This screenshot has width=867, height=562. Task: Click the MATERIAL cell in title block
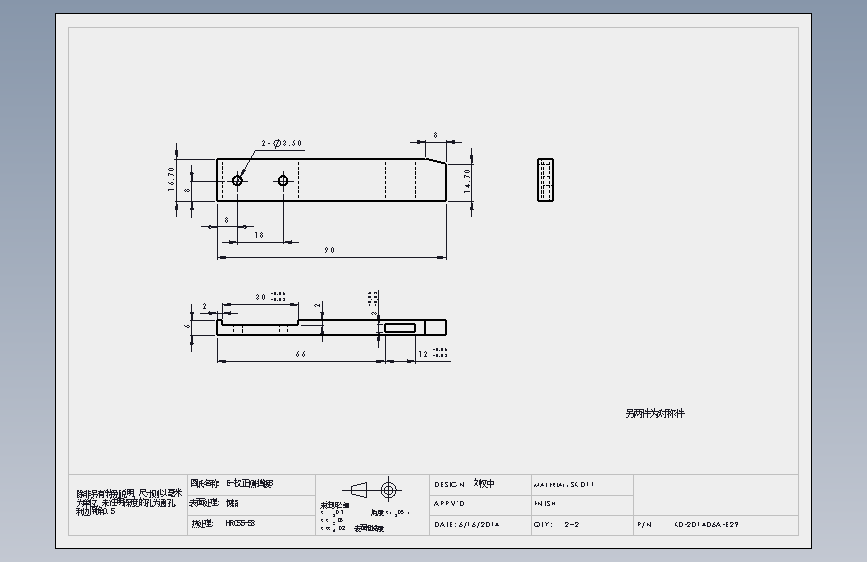[x=583, y=485]
